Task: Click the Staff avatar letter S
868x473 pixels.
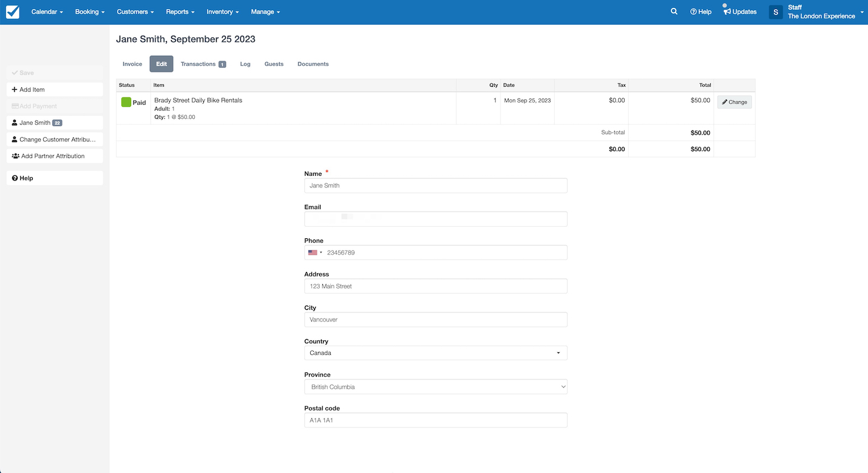Action: pyautogui.click(x=776, y=12)
